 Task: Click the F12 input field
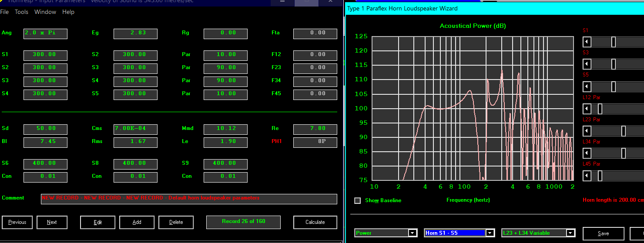(315, 55)
